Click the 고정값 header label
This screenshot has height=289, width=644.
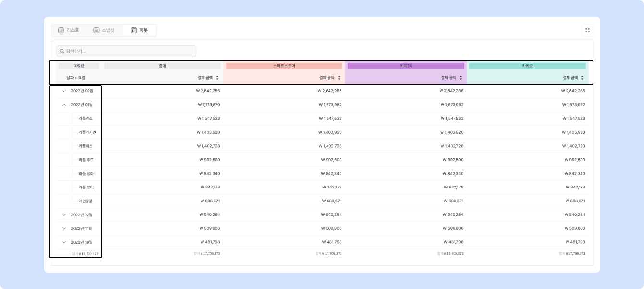point(78,66)
